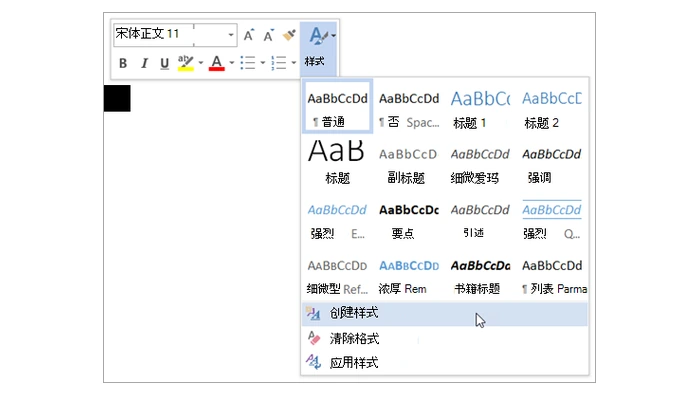700x395 pixels.
Task: Expand the numbering style dropdown
Action: (293, 63)
